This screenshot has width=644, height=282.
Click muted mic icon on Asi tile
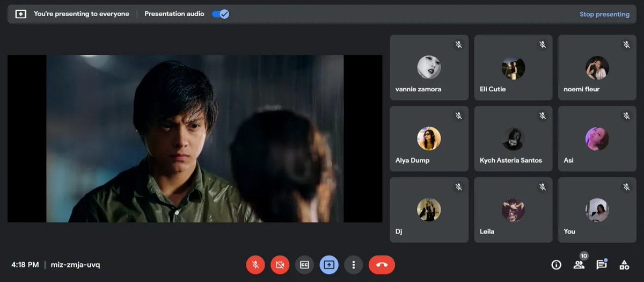626,116
